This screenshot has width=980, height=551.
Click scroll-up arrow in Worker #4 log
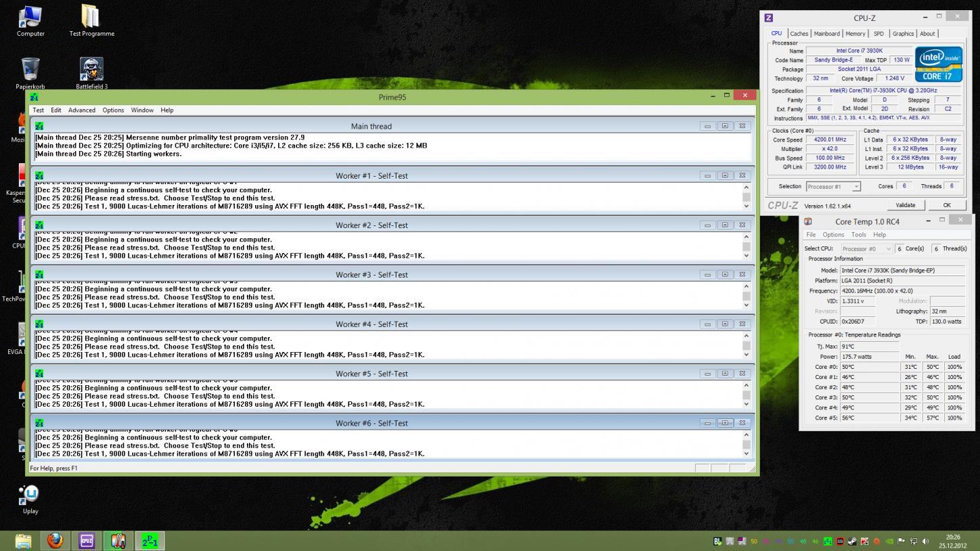[747, 336]
